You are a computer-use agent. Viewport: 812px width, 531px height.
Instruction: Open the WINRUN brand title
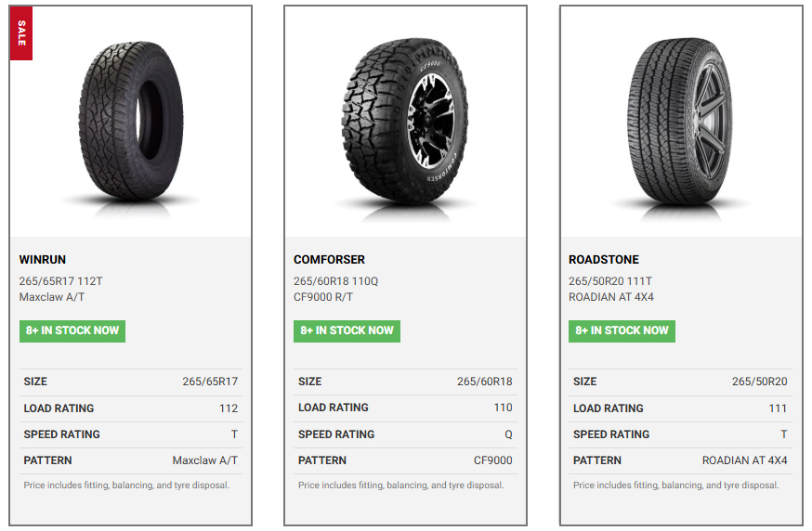coord(43,260)
